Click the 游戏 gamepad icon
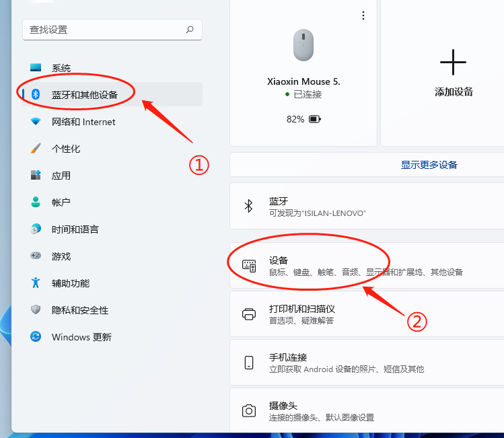Screen dimensions: 504x438 36,256
